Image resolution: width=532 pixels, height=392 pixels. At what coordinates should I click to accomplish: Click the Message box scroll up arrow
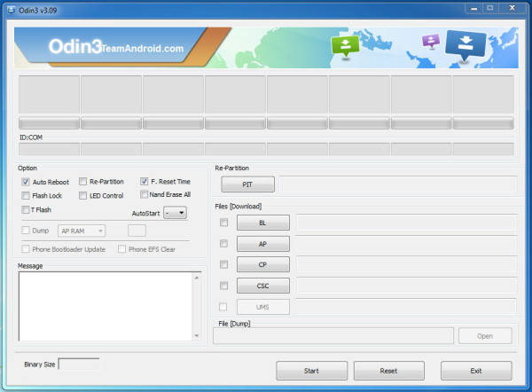tap(197, 278)
